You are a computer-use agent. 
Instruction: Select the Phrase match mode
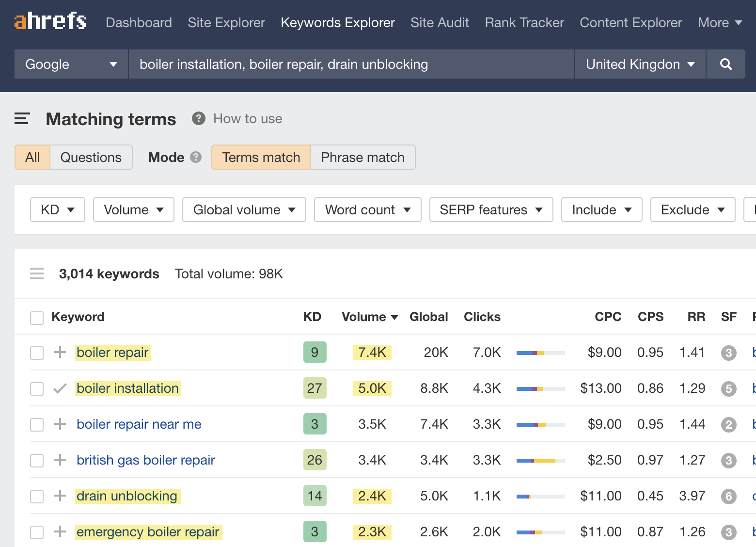(x=362, y=157)
